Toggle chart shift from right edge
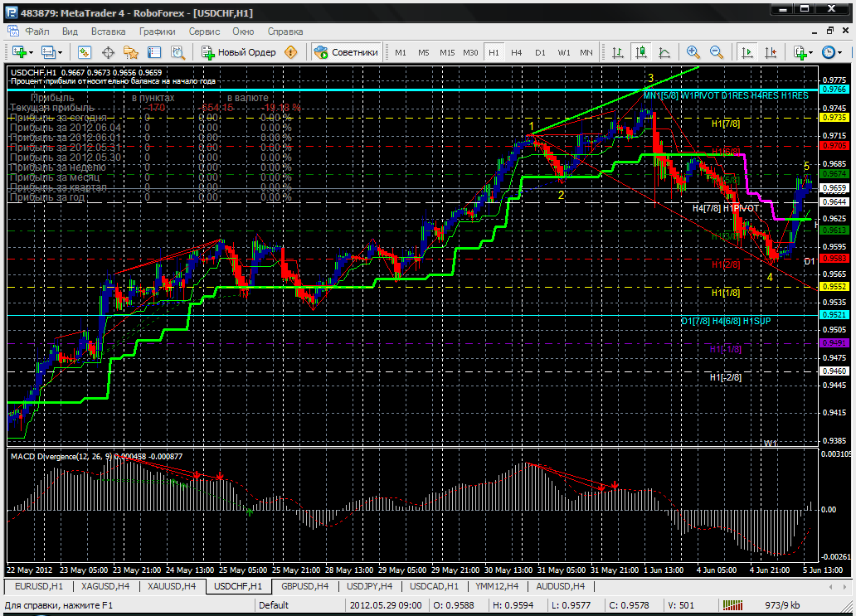Screen dimensions: 856x616 click(x=770, y=52)
